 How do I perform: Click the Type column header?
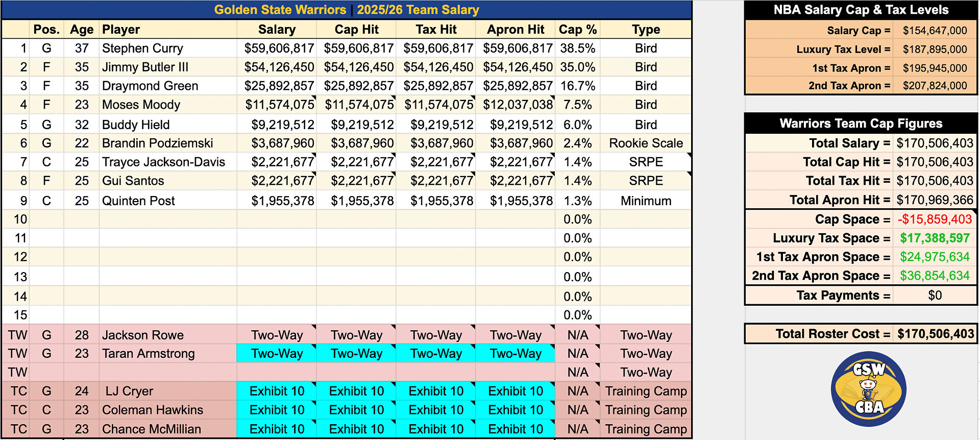(x=646, y=30)
